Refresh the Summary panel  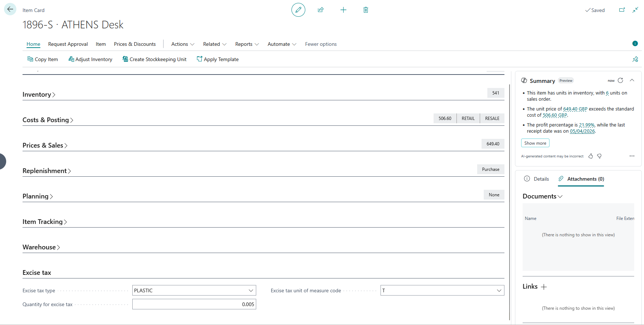pos(620,80)
